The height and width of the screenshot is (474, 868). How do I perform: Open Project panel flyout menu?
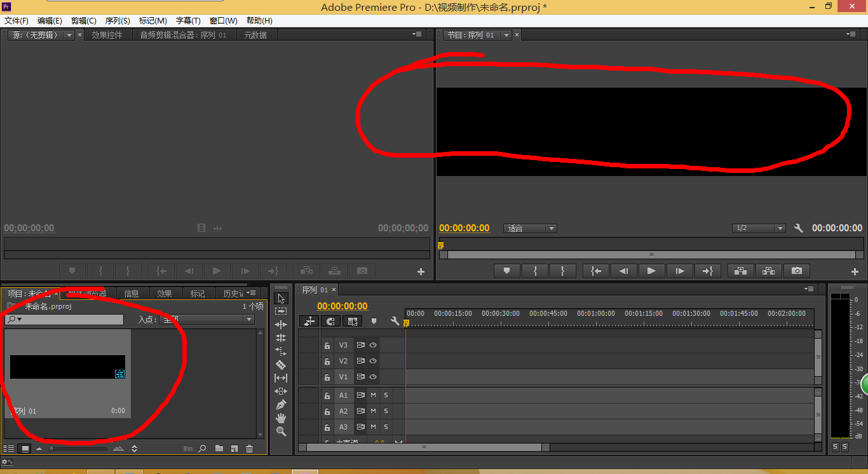point(252,293)
